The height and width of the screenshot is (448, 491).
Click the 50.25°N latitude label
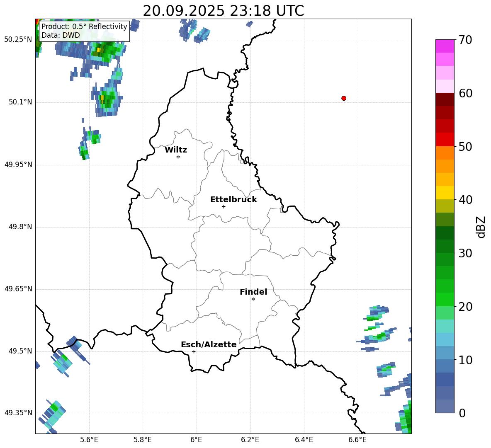click(18, 40)
